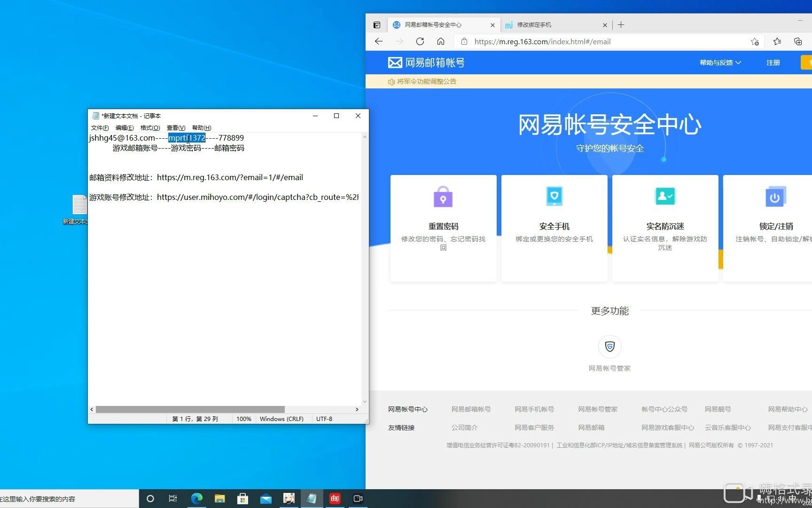Open footer link 网易客户服务
Viewport: 812px width, 508px height.
coord(534,428)
